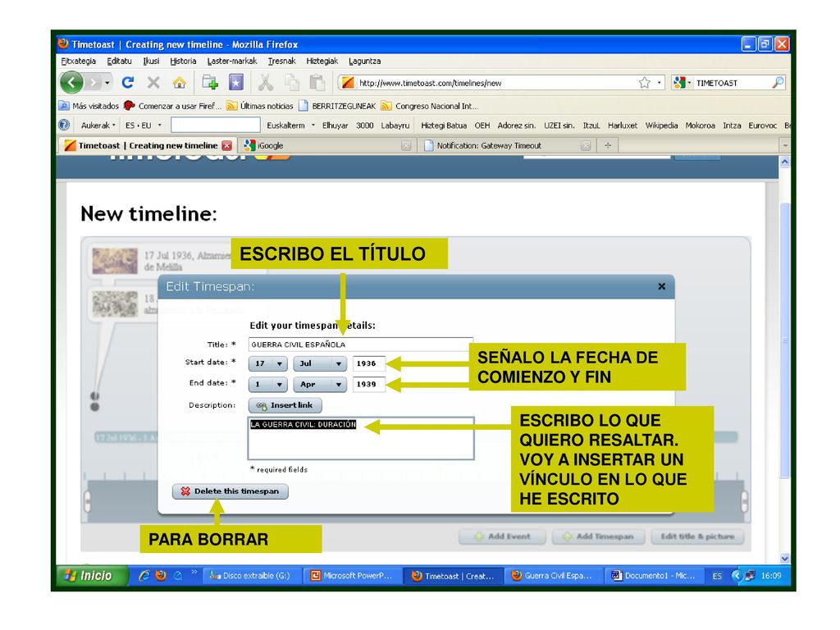Close the Timetoast tab

[x=227, y=145]
